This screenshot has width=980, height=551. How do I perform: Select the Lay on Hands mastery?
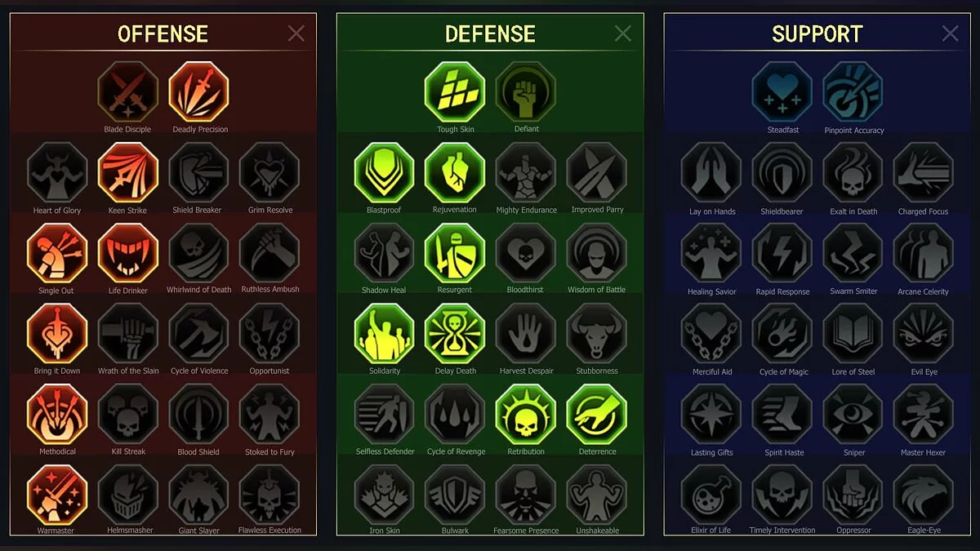[711, 172]
